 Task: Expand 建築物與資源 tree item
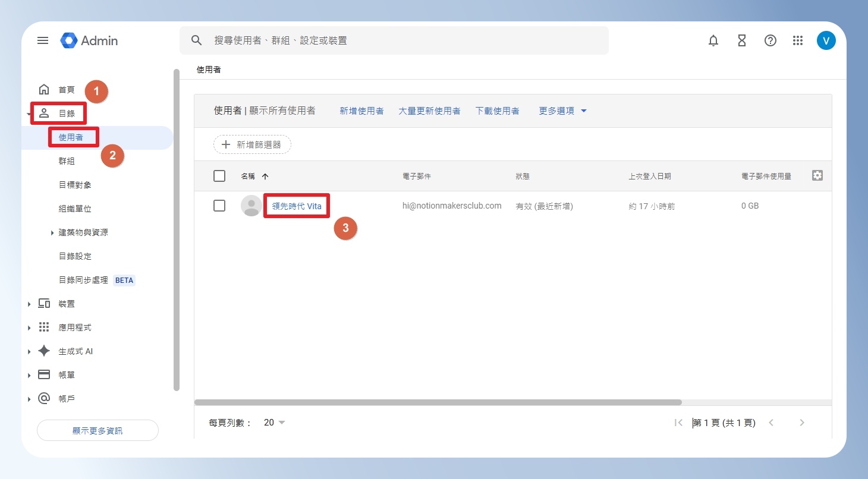coord(52,232)
